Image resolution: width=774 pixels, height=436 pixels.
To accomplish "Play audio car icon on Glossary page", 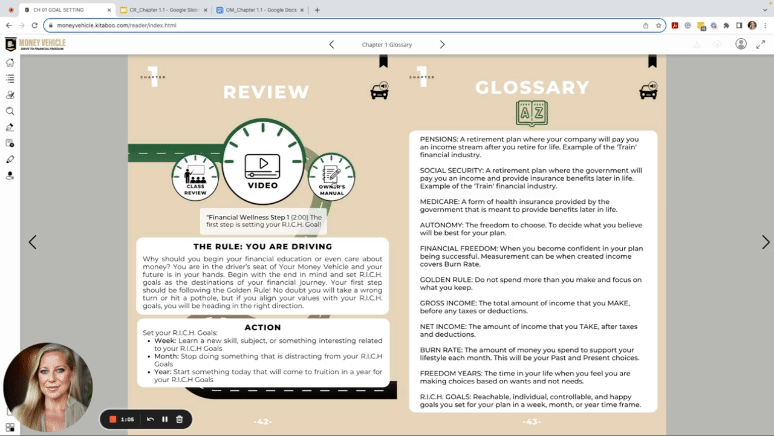I will (x=648, y=90).
